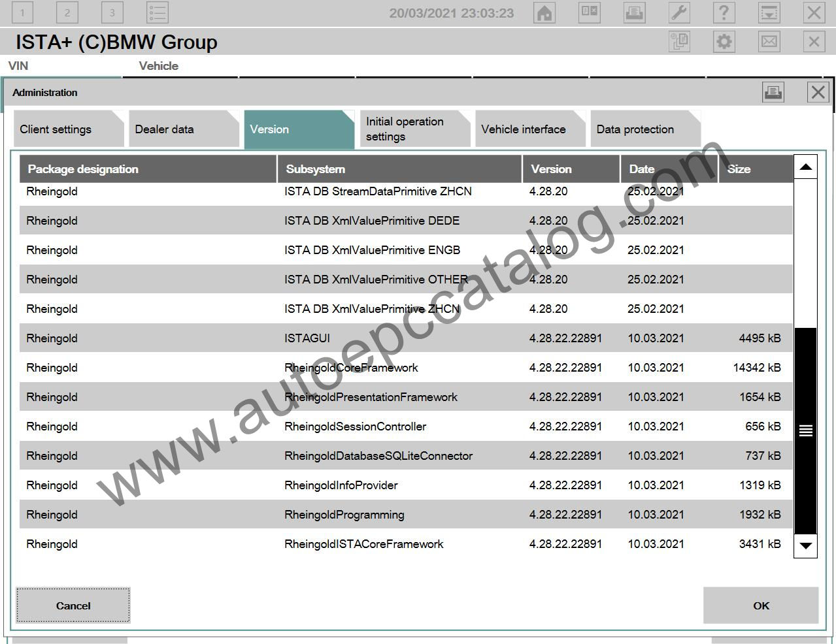The height and width of the screenshot is (644, 836).
Task: Go to the home screen icon
Action: 544,12
